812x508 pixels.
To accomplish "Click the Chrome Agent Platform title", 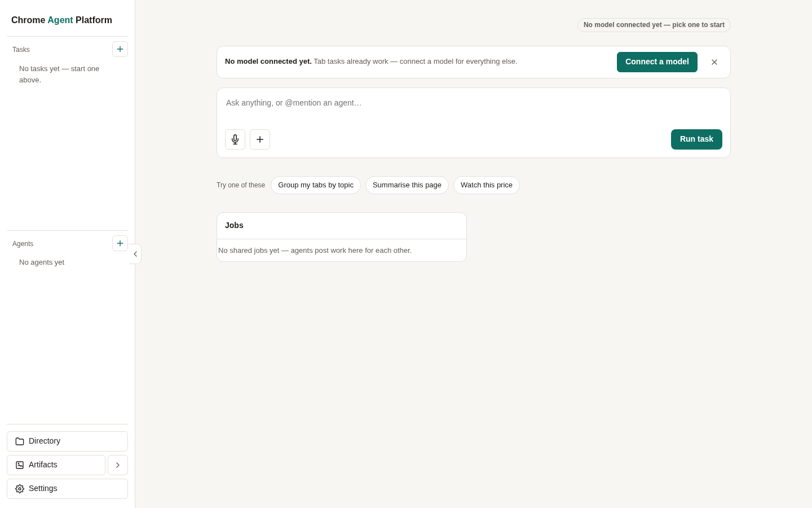I will tap(61, 20).
